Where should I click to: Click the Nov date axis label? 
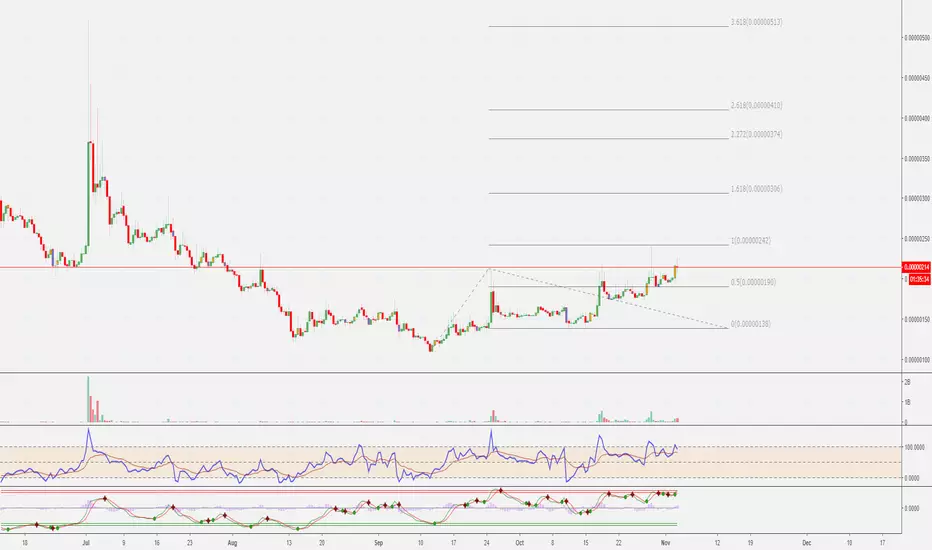(666, 543)
